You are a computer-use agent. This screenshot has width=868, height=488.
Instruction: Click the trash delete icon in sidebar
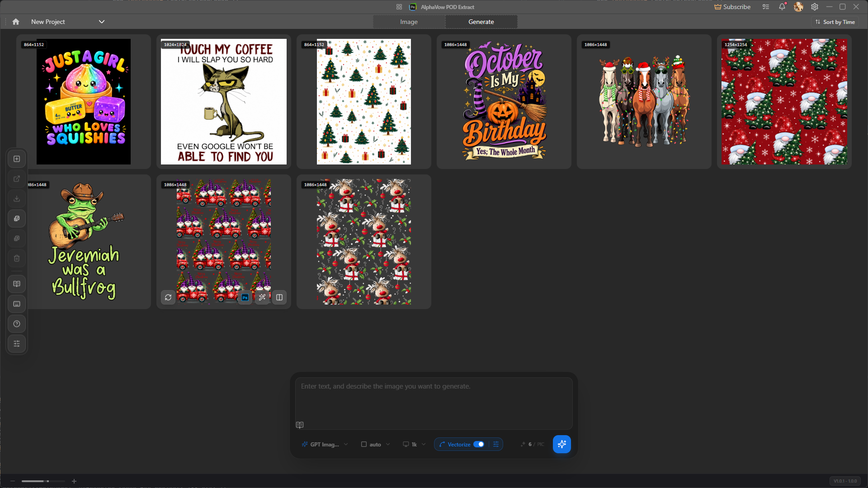pyautogui.click(x=17, y=258)
